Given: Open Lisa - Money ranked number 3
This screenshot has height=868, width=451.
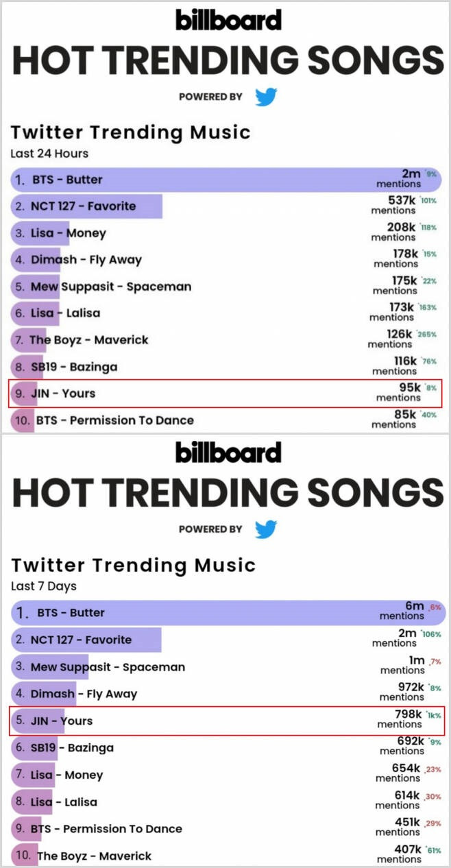Looking at the screenshot, I should (x=226, y=233).
